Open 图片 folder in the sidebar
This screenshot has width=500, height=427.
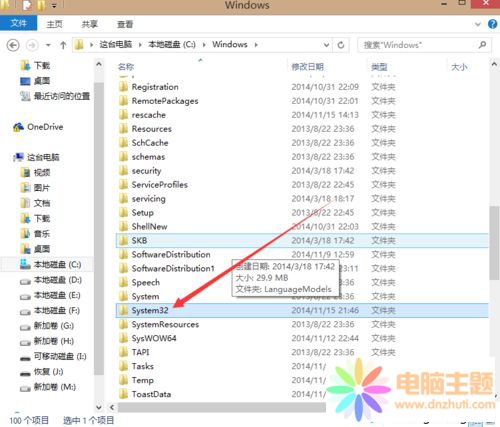pos(35,188)
